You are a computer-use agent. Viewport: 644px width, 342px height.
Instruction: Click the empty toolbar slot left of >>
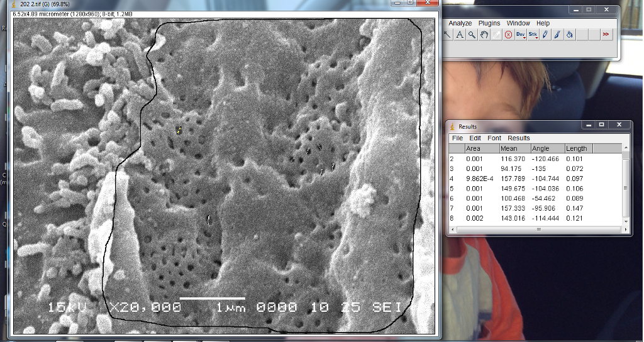(594, 35)
